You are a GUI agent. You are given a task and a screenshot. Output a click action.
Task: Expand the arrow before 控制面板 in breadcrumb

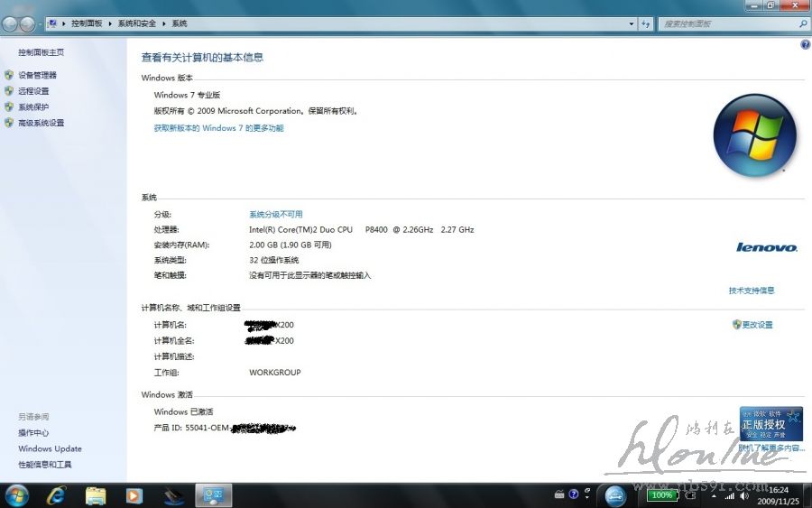pos(64,23)
